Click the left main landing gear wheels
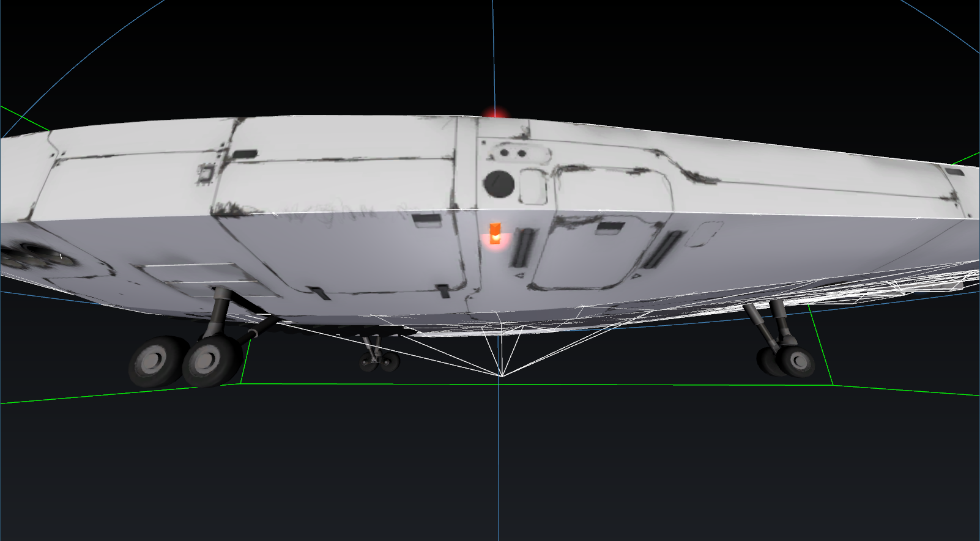This screenshot has height=541, width=980. coord(187,361)
